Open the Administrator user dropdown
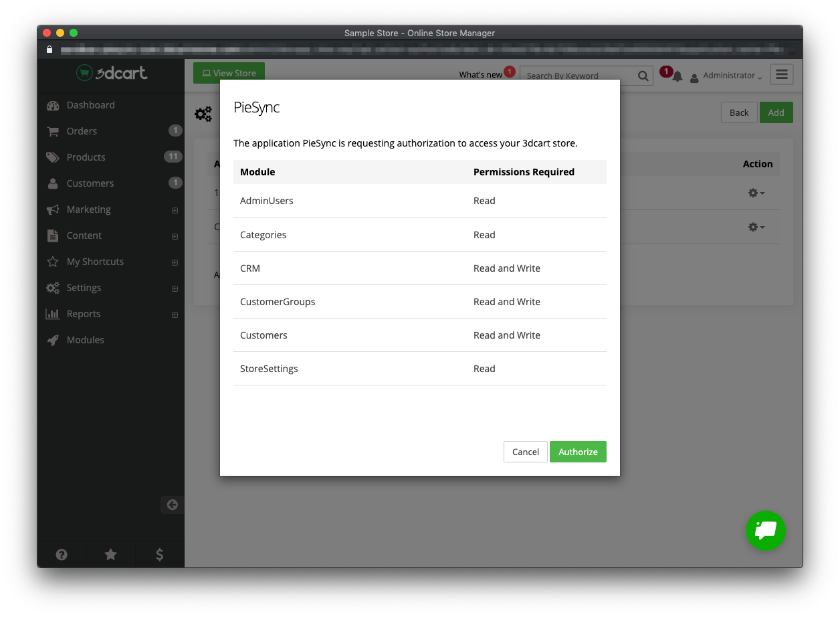Image resolution: width=840 pixels, height=617 pixels. tap(726, 76)
